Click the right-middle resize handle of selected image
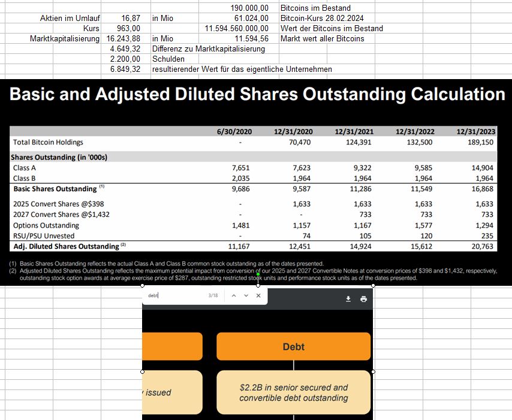Viewport: 512px width, 420px height. 374,371
